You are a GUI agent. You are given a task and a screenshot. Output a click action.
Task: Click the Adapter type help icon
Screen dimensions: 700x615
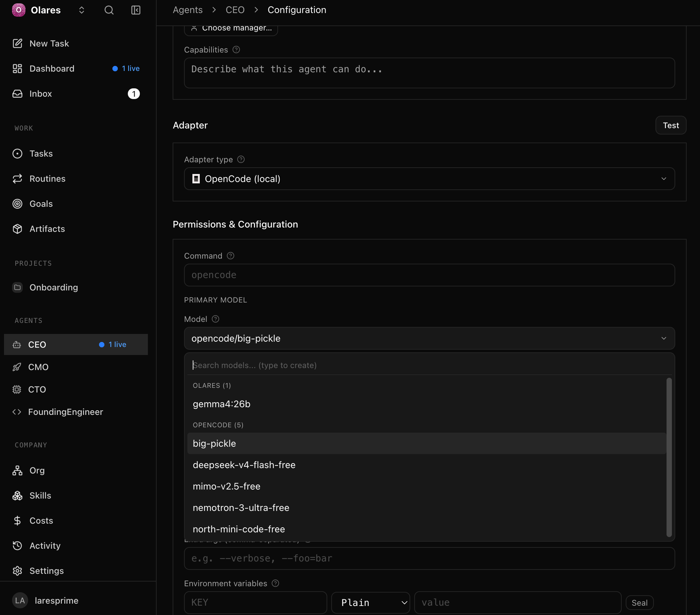[x=241, y=160]
